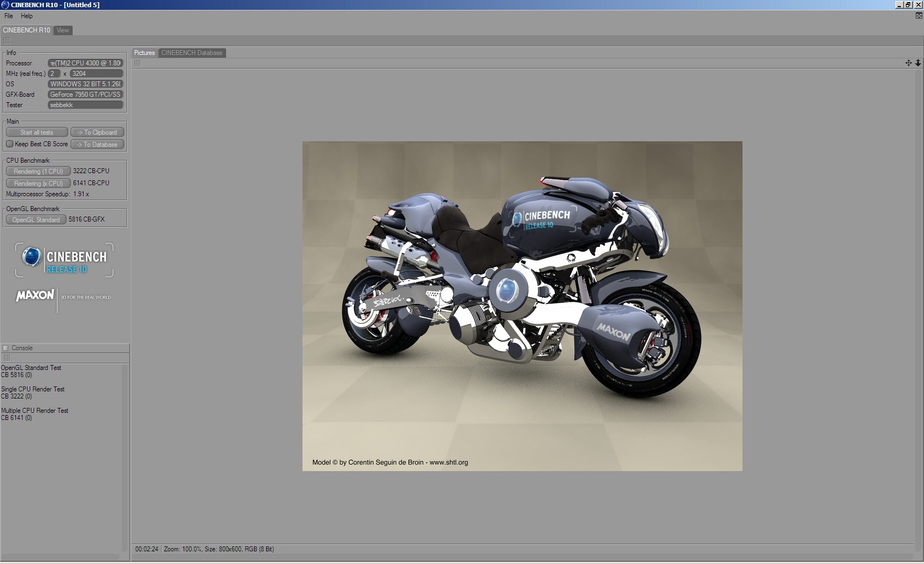Screen dimensions: 924x564
Task: Click console line 'Single CPU Render Test'
Action: [33, 389]
